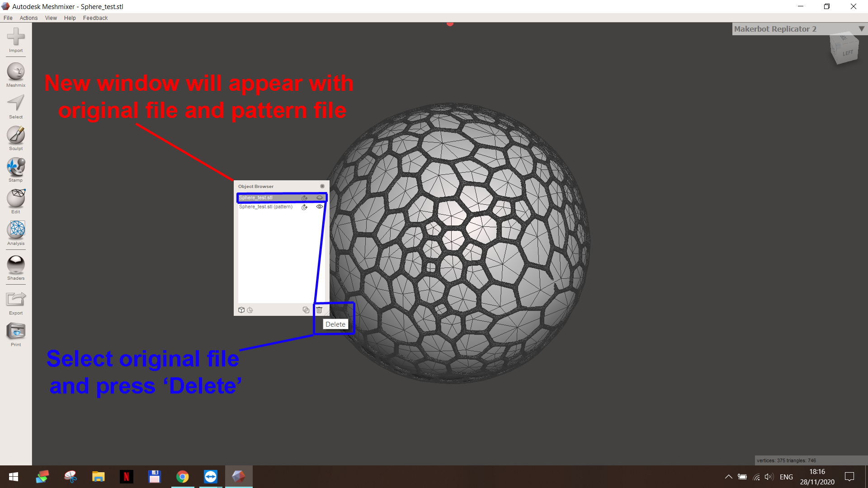
Task: Open the Edit tools panel
Action: coord(15,199)
